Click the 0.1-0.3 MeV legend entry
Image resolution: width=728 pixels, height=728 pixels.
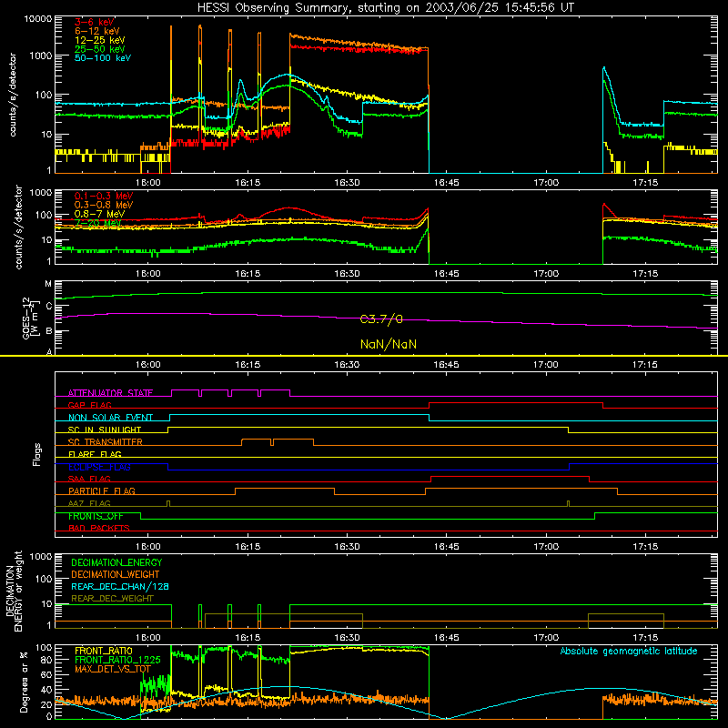[x=104, y=196]
